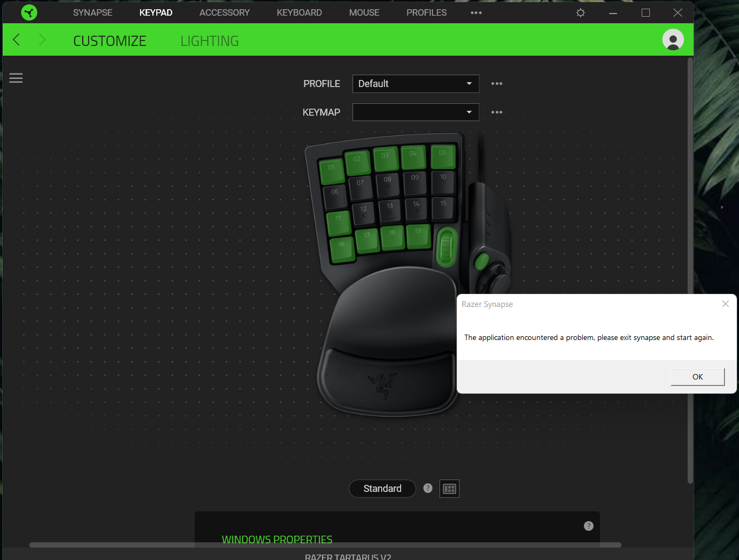
Task: Select the green thumb button
Action: [481, 262]
